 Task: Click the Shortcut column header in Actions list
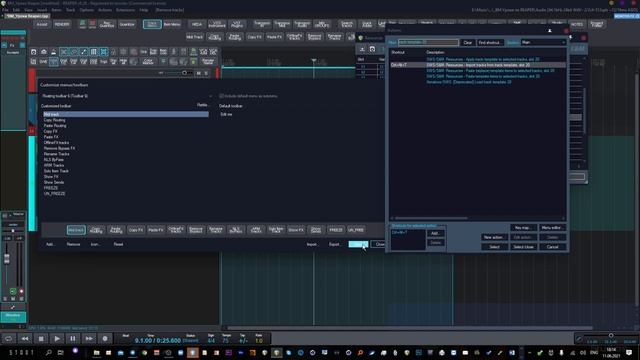398,52
